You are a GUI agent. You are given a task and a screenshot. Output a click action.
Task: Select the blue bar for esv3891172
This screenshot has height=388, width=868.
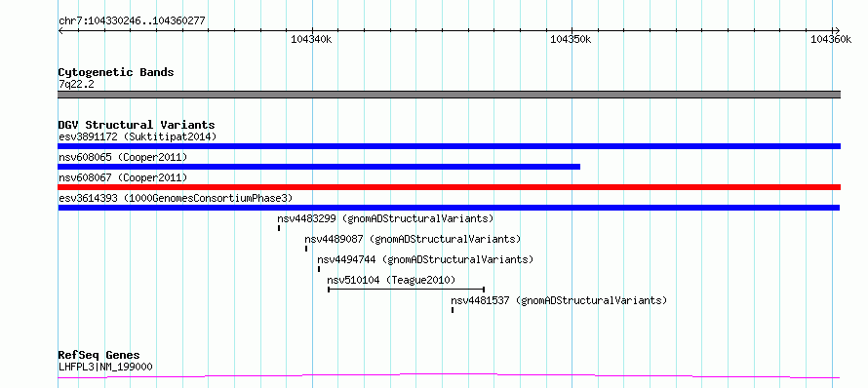[449, 146]
